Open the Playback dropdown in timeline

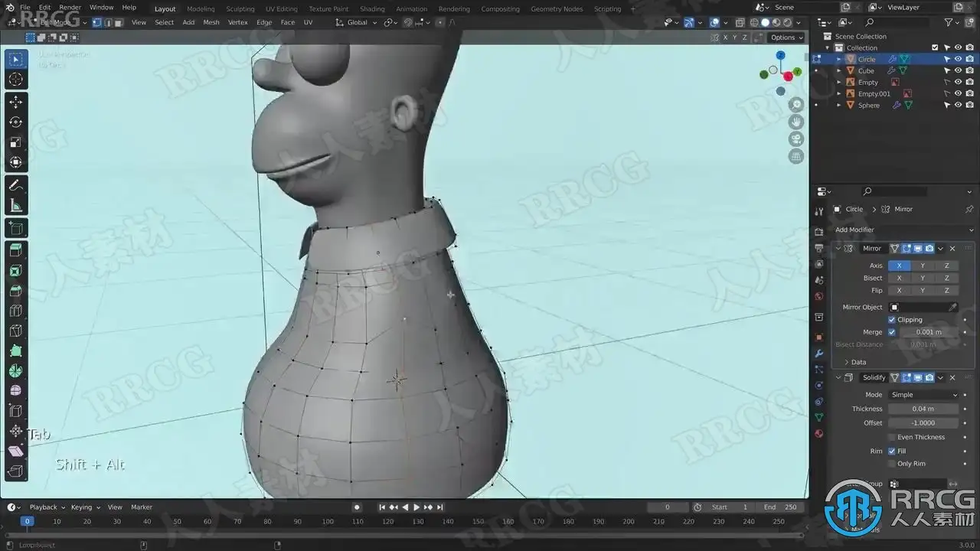47,507
